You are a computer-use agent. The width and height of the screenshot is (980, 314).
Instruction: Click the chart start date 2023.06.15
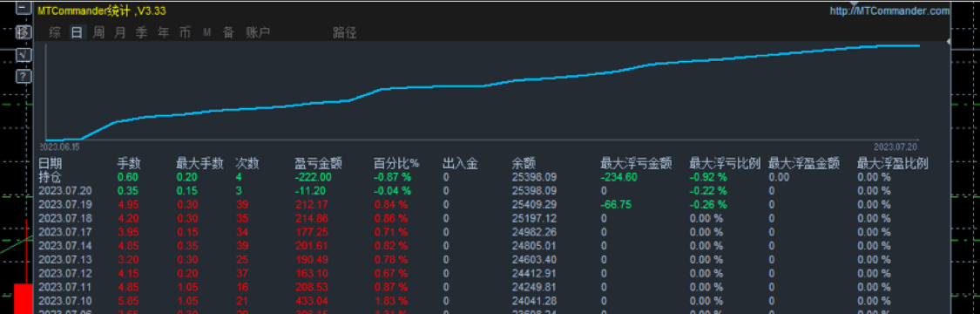tap(60, 147)
